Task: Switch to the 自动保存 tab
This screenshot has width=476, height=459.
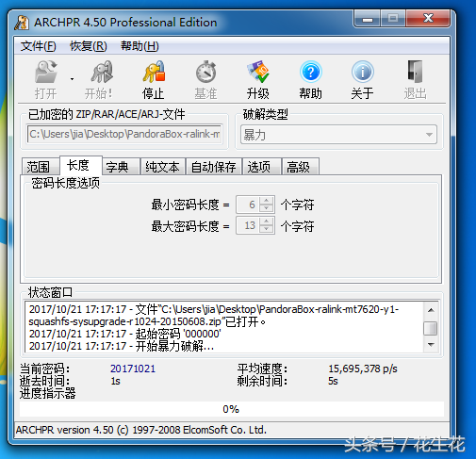Action: pyautogui.click(x=214, y=167)
